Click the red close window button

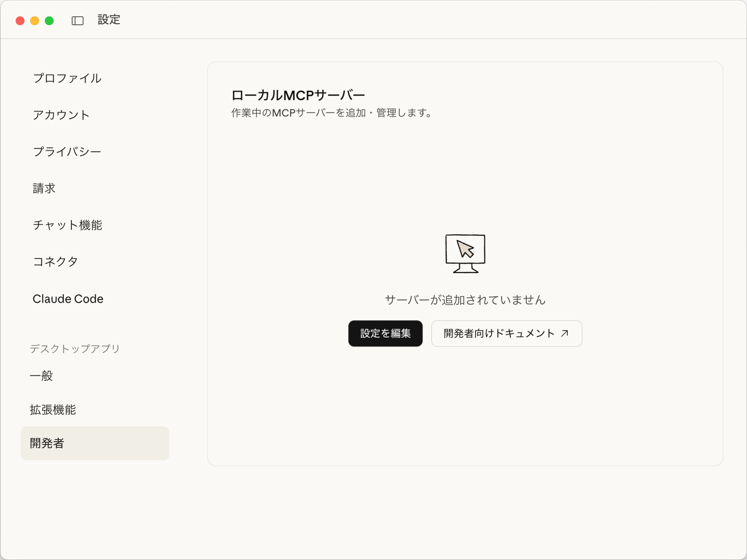(x=20, y=21)
